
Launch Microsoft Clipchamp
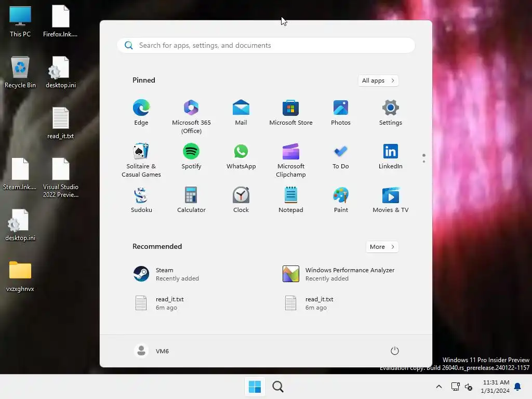point(291,160)
